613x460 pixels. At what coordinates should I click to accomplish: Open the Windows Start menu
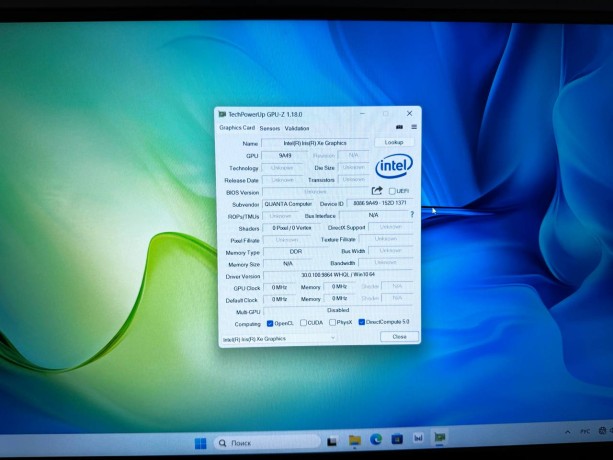[200, 442]
